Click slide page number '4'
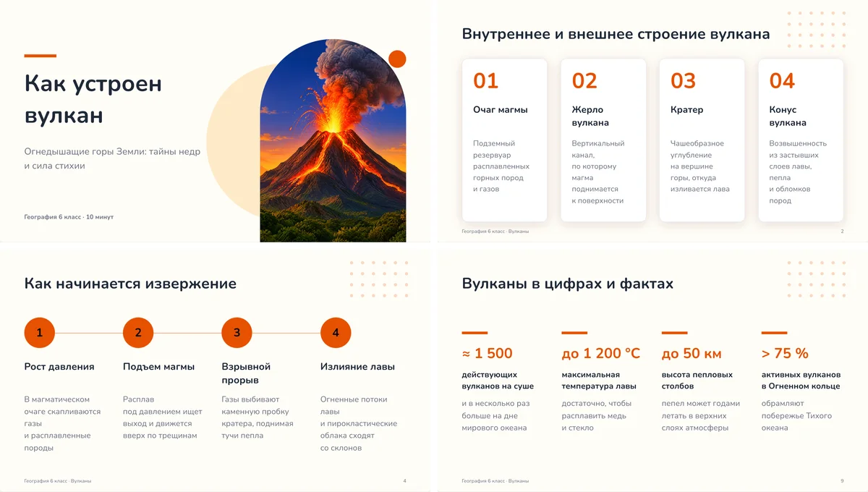 [x=404, y=481]
